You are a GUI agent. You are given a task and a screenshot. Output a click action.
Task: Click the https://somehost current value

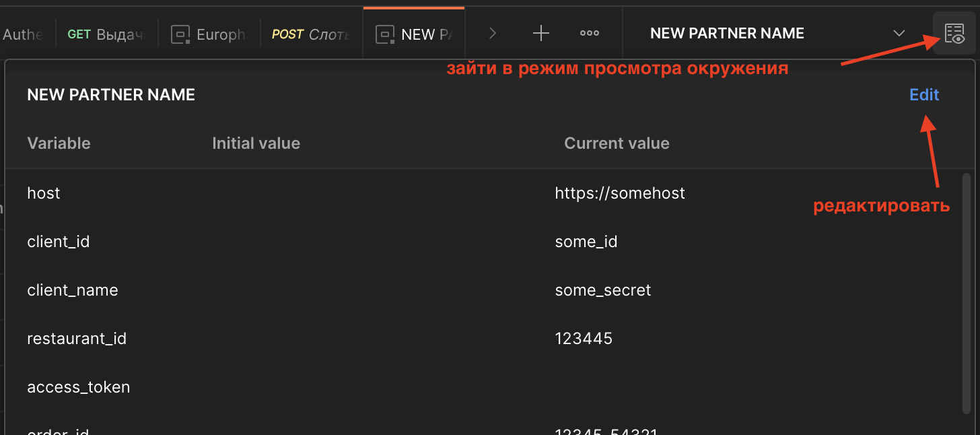[x=619, y=193]
